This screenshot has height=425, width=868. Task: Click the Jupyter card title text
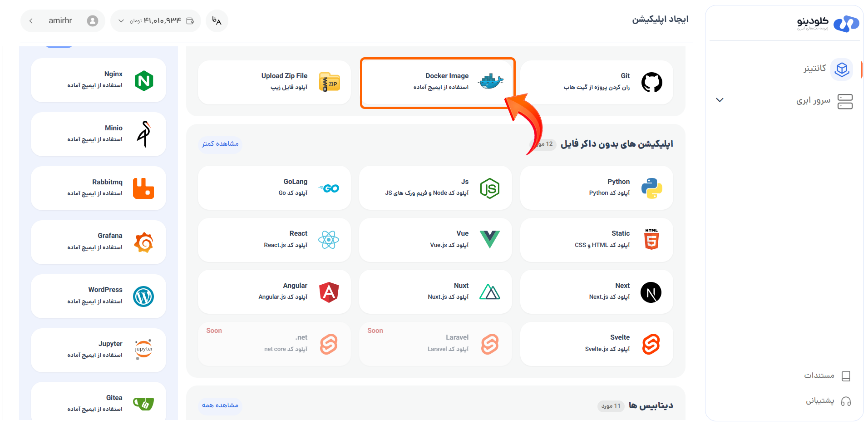(110, 344)
